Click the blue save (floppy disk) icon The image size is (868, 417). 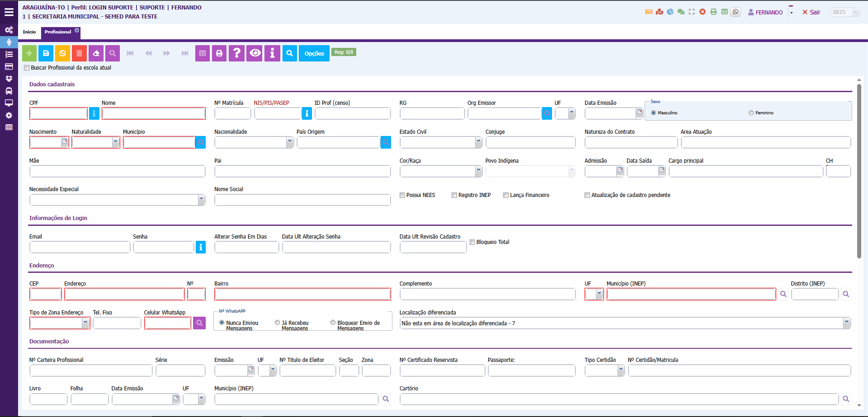(46, 53)
